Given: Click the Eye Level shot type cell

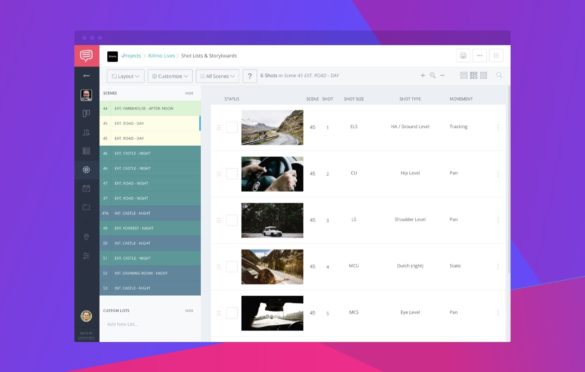Looking at the screenshot, I should pos(410,312).
